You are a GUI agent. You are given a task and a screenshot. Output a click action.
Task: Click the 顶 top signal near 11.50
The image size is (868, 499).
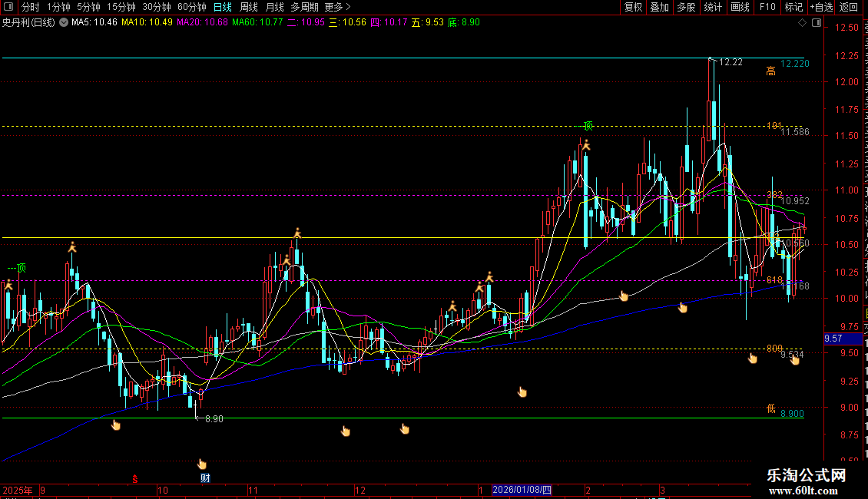pos(588,125)
